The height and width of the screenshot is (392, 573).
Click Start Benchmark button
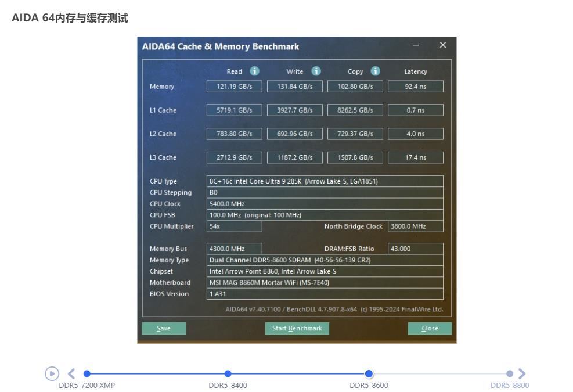297,328
